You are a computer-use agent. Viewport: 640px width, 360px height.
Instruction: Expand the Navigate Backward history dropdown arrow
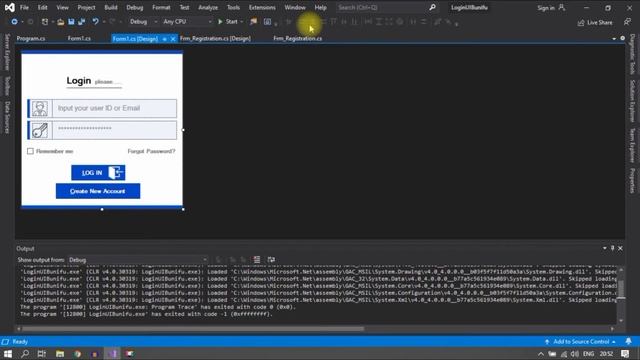(x=22, y=22)
